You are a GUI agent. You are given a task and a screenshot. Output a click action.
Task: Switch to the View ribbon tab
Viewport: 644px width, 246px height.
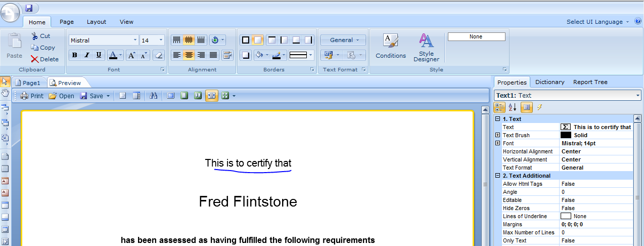(127, 22)
